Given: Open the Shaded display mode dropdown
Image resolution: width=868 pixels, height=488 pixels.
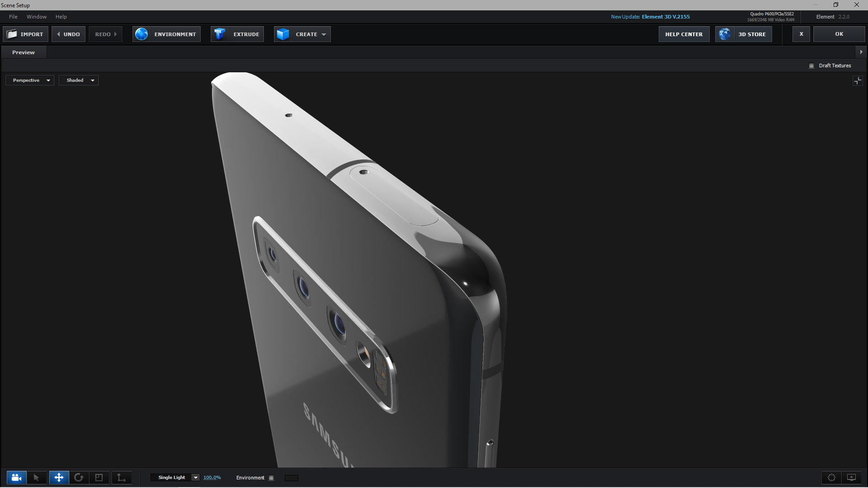Looking at the screenshot, I should 79,80.
